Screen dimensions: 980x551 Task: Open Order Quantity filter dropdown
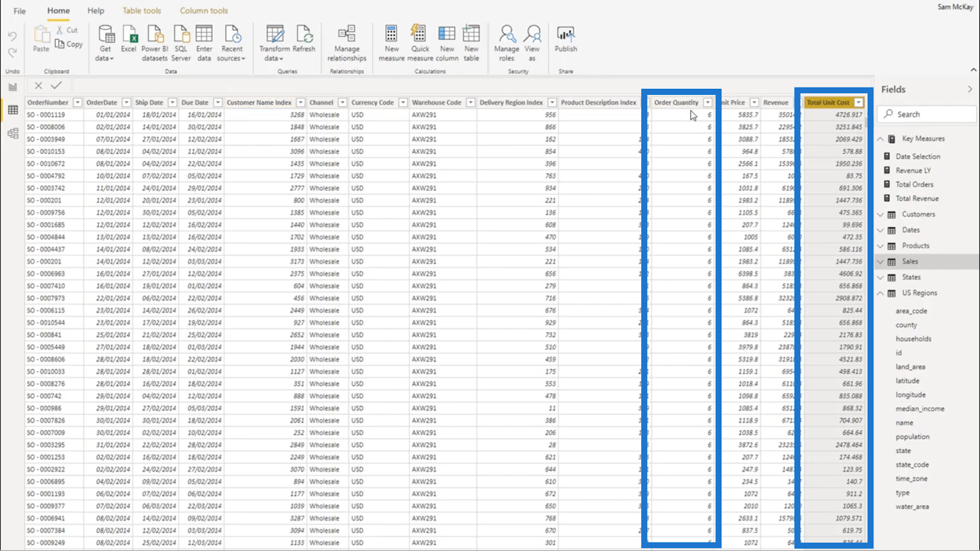(708, 102)
